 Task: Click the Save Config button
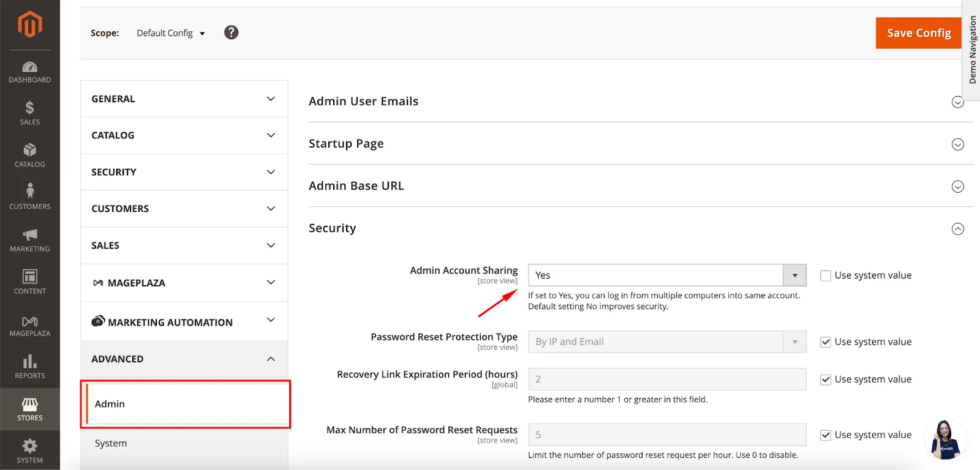coord(919,33)
